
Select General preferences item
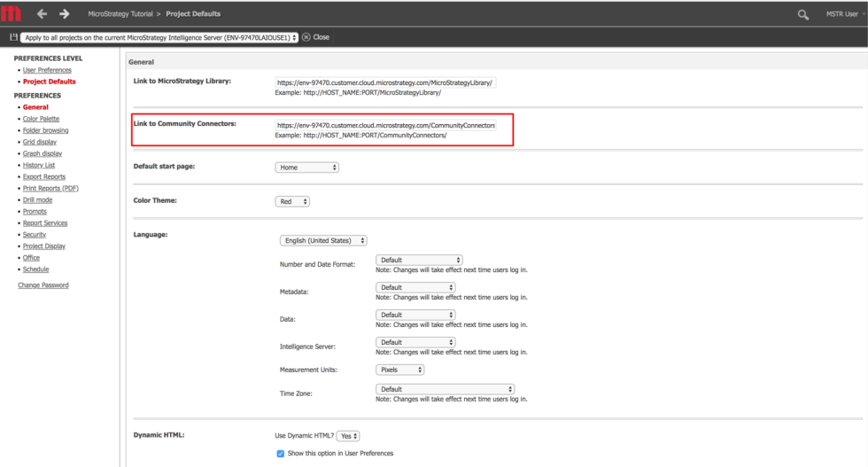coord(35,107)
